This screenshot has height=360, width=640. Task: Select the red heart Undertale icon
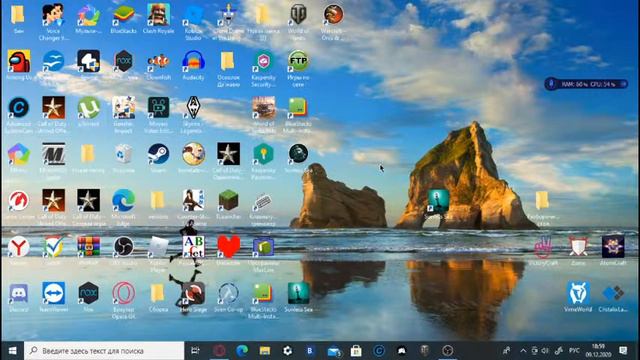pos(229,247)
